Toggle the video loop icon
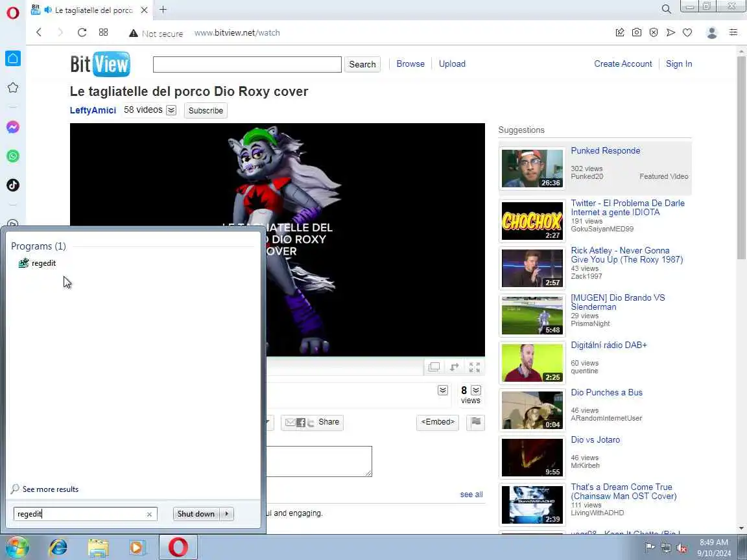747x560 pixels. tap(454, 367)
